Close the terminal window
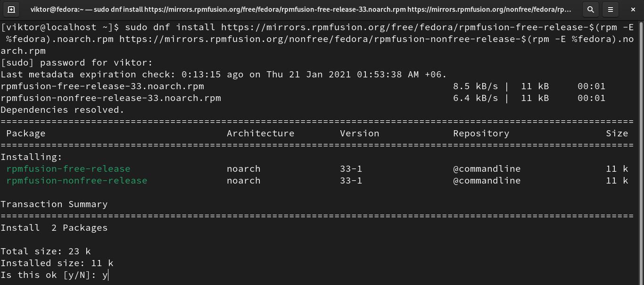This screenshot has height=285, width=644. (x=633, y=9)
